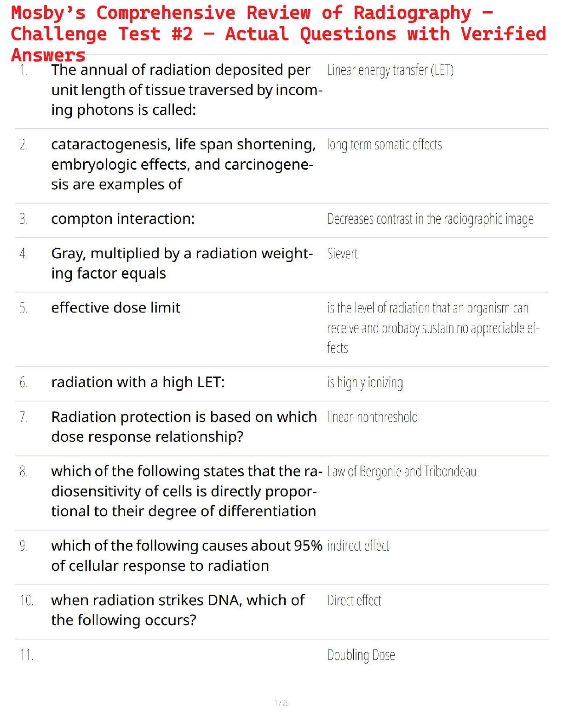This screenshot has width=563, height=728.
Task: Click the 'indirect effect' answer
Action: click(358, 546)
